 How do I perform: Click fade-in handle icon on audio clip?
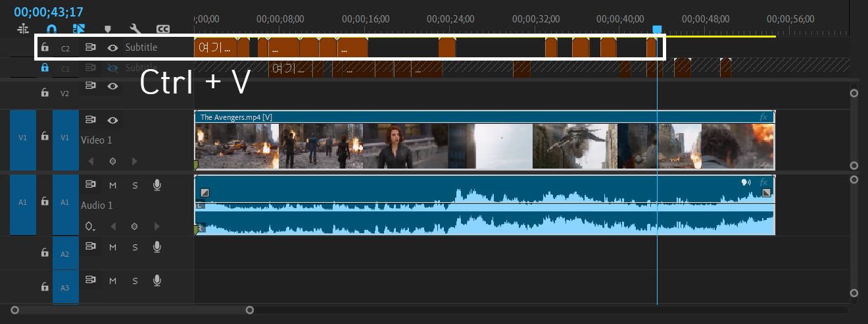coord(205,192)
